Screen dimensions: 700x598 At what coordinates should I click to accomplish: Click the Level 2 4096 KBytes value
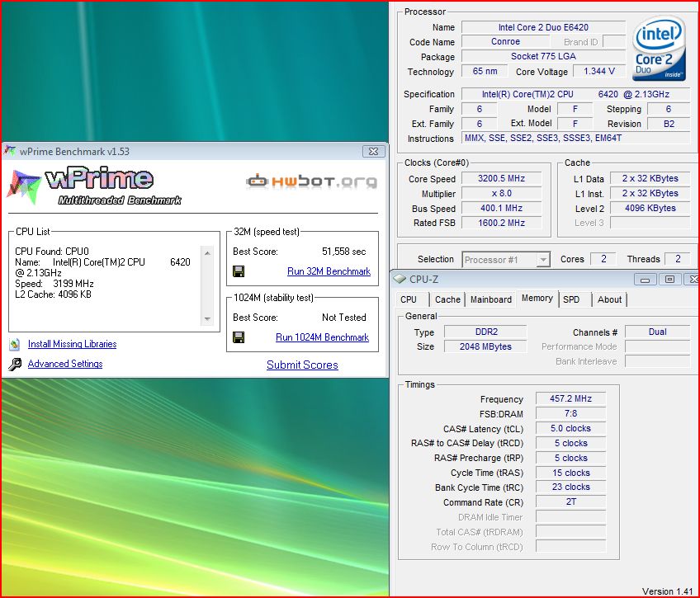coord(650,208)
